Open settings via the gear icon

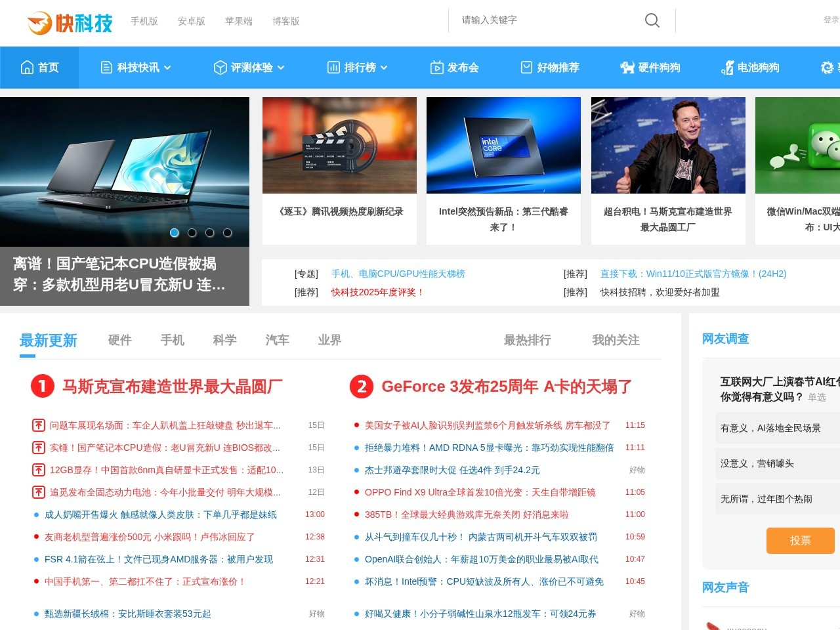827,67
